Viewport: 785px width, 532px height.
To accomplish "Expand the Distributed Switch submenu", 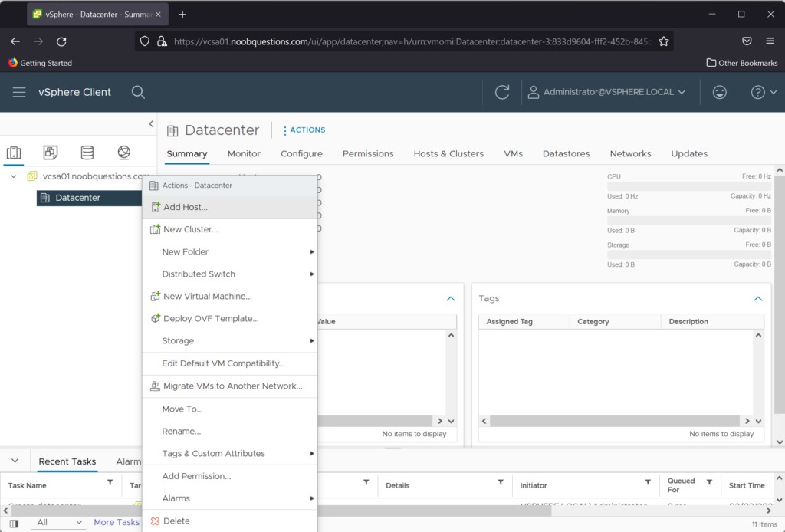I will point(230,274).
